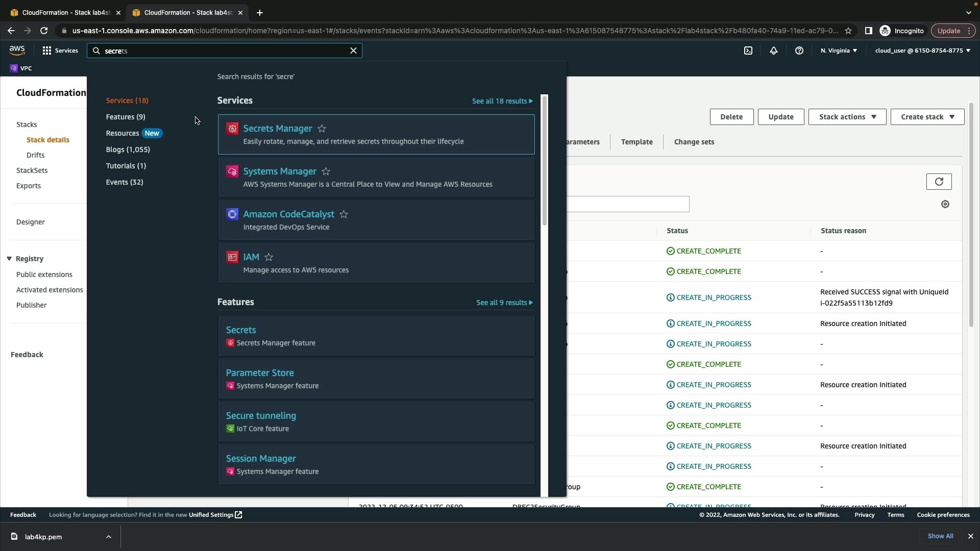Toggle favorite star for IAM

click(x=268, y=257)
